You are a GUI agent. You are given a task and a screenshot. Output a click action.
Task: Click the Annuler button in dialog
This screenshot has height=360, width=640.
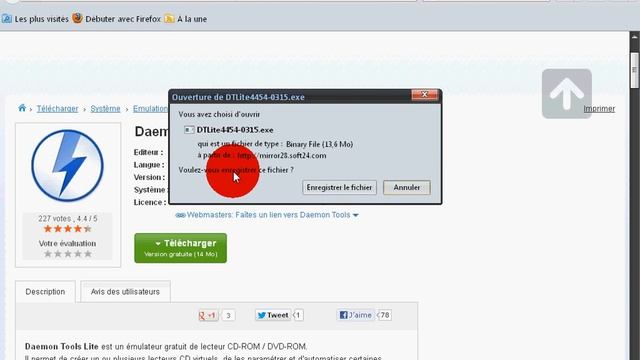pos(407,187)
